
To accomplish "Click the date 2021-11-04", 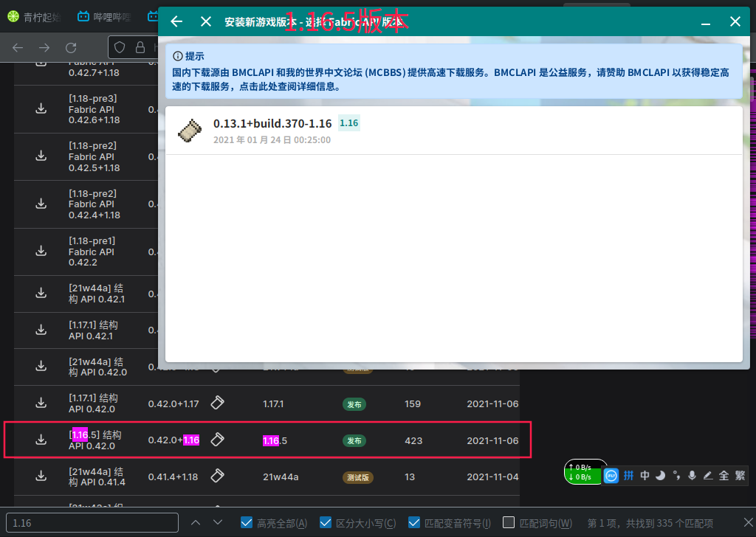I will click(x=492, y=477).
